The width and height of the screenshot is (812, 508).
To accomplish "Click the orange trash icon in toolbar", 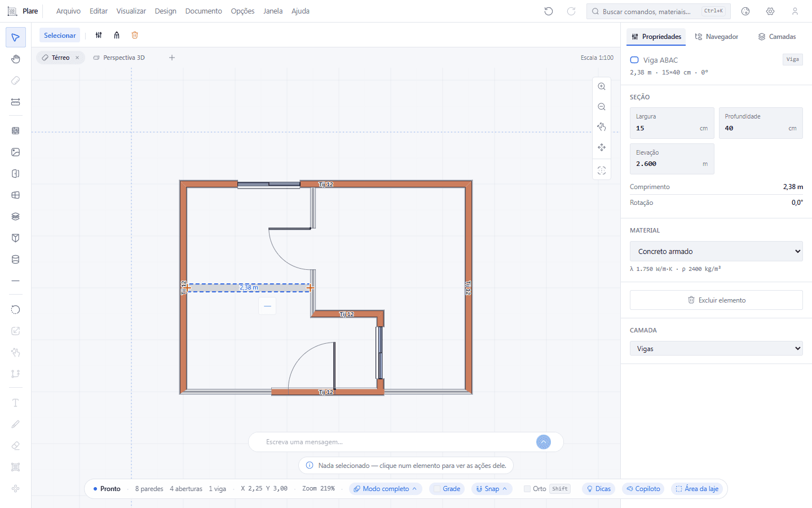I will click(x=135, y=35).
